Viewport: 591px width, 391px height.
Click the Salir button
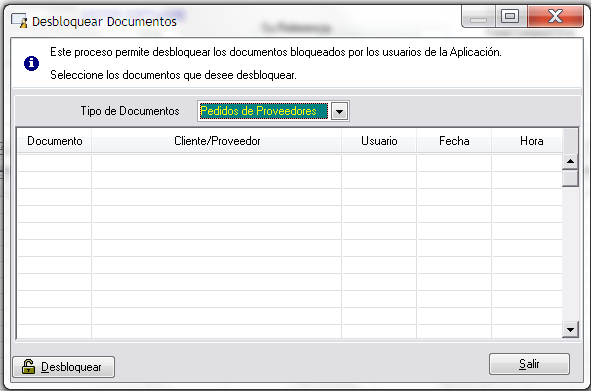tap(529, 364)
